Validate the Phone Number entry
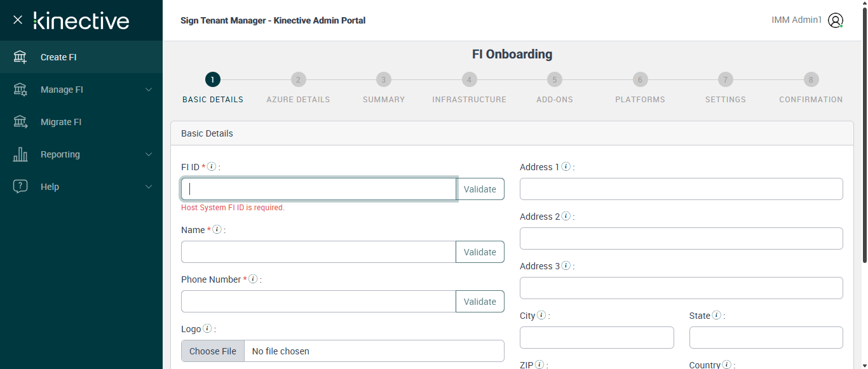Image resolution: width=868 pixels, height=369 pixels. coord(480,302)
